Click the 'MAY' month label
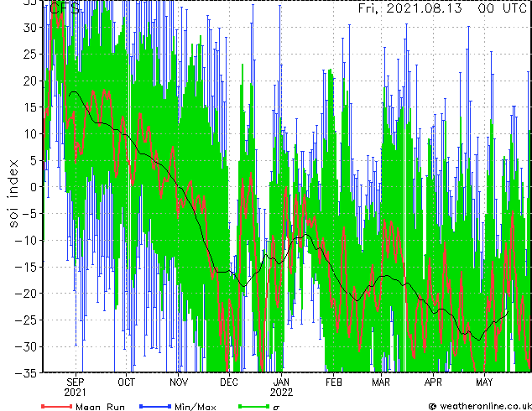Image resolution: width=532 pixels, height=411 pixels. tap(484, 382)
